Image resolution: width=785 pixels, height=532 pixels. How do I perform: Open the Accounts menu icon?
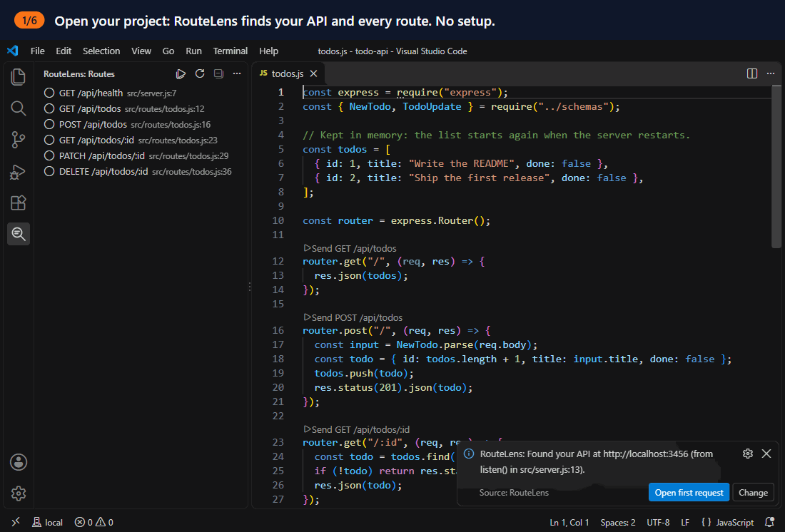[x=19, y=462]
